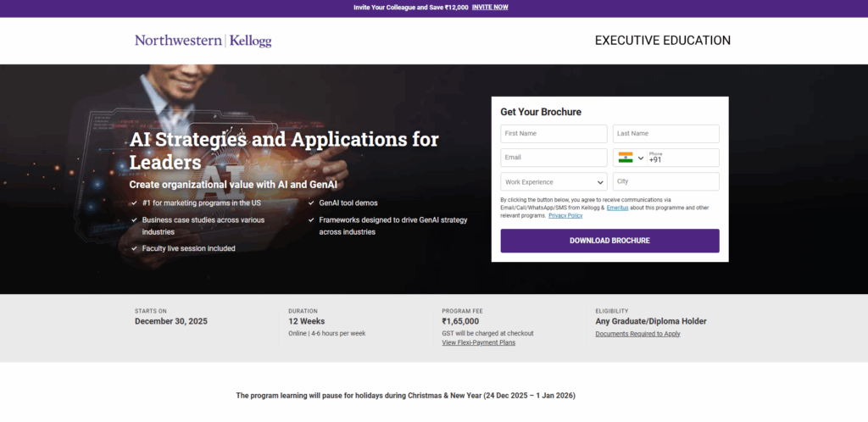Image resolution: width=868 pixels, height=422 pixels.
Task: Open the country code dropdown arrow
Action: tap(641, 158)
